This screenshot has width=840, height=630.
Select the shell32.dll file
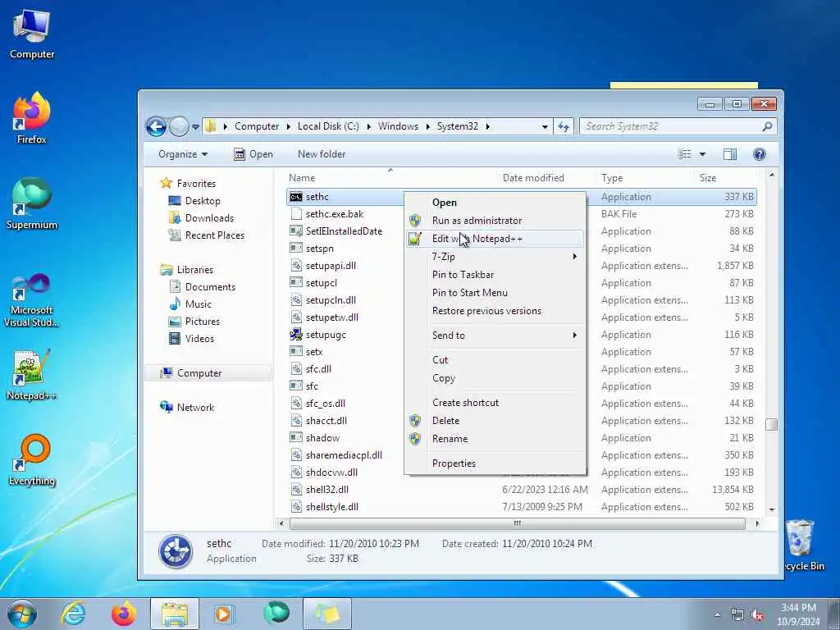326,490
